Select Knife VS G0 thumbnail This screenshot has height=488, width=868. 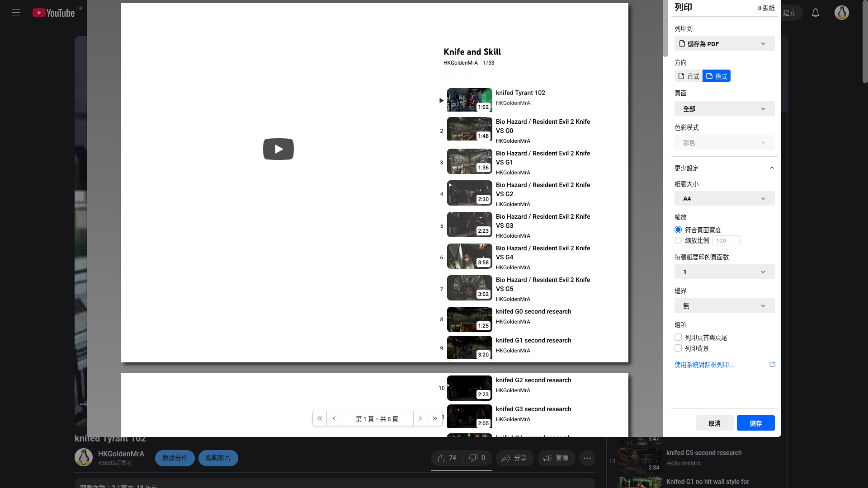coord(470,129)
